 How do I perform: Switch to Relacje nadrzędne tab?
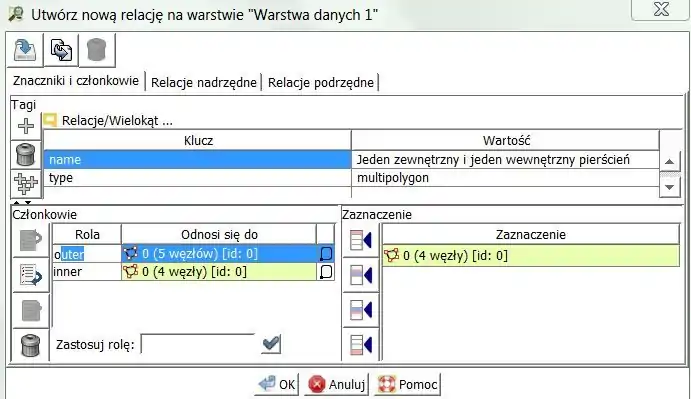[204, 82]
